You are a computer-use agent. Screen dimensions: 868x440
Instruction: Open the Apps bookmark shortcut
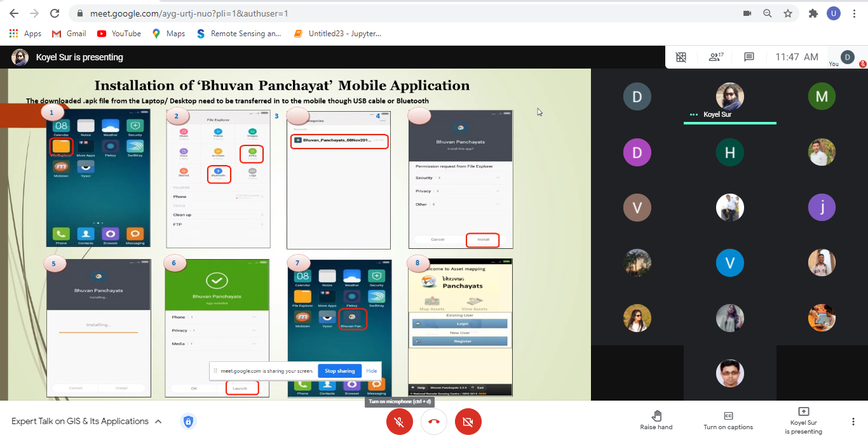(x=25, y=34)
